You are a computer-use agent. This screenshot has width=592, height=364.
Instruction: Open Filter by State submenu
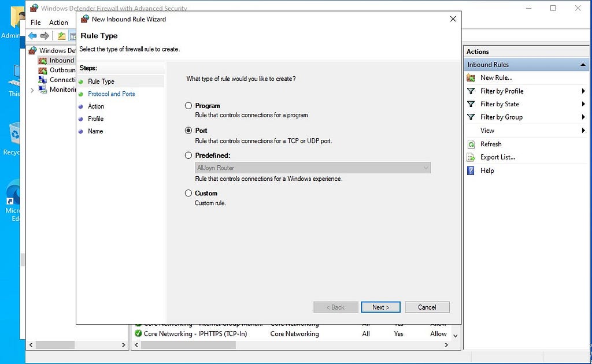[499, 104]
